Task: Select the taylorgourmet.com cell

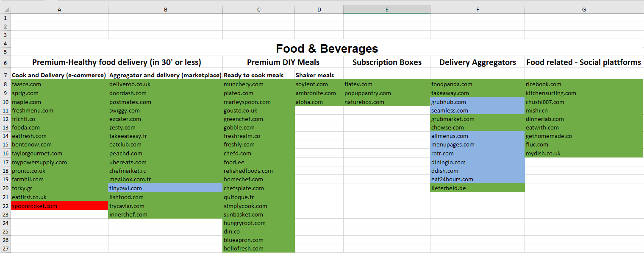Action: (59, 153)
